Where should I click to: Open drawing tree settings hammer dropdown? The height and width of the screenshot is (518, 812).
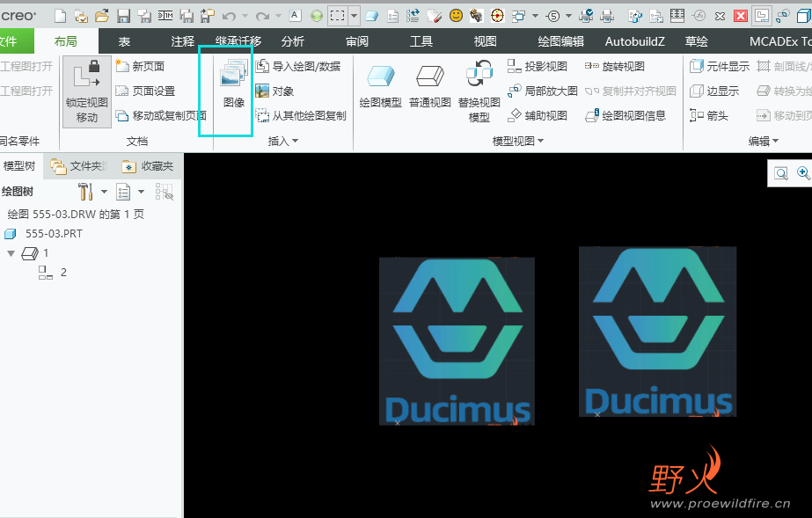point(104,192)
